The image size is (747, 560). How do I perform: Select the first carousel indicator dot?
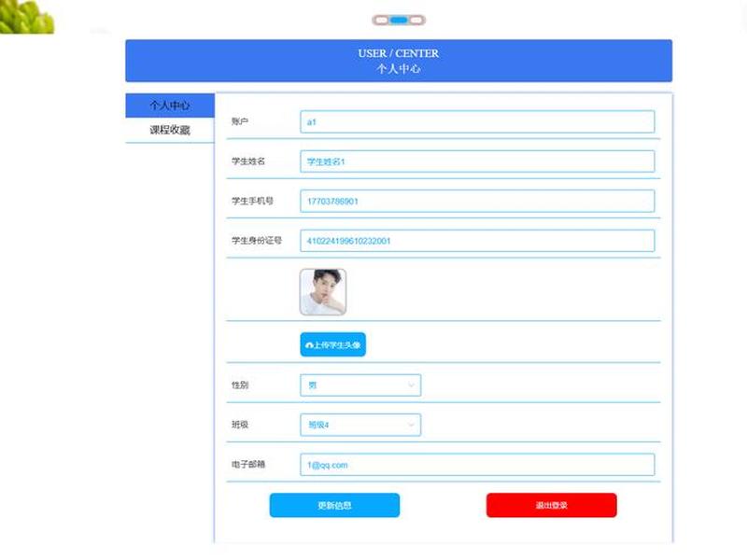381,20
